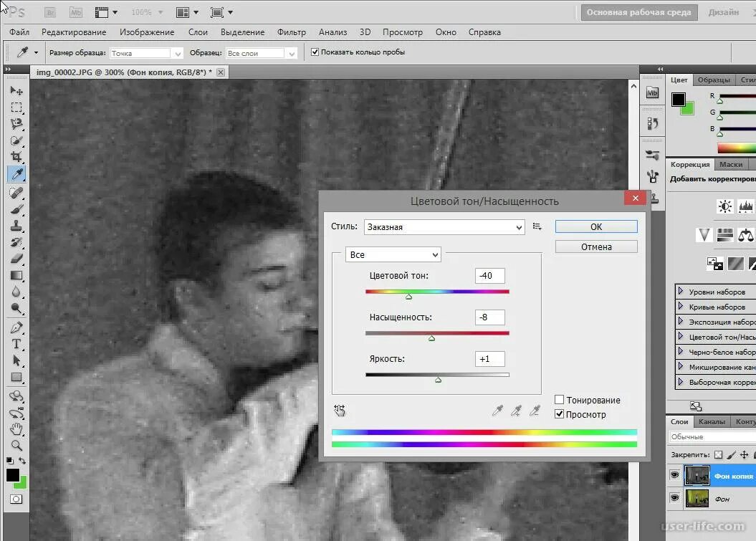The image size is (756, 541).
Task: Toggle lock position icon
Action: [745, 455]
